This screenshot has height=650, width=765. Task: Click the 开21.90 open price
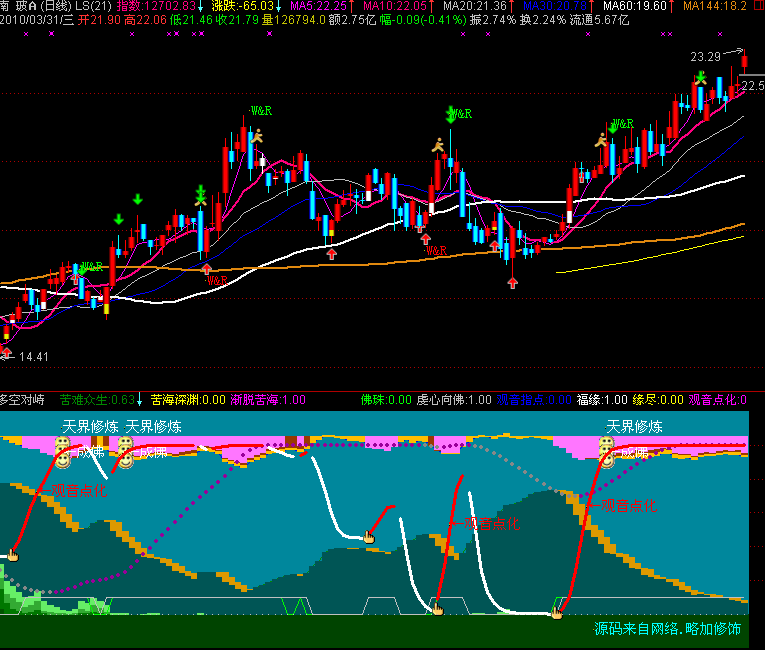click(99, 20)
